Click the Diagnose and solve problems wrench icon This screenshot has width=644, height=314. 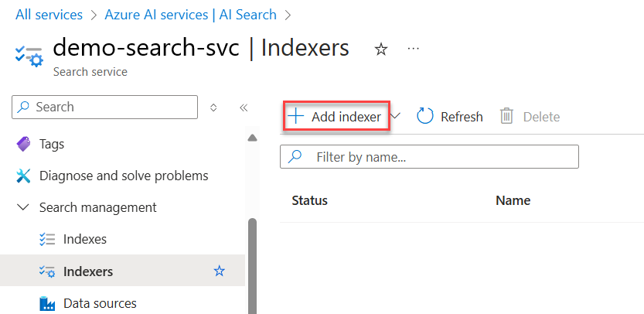[23, 176]
